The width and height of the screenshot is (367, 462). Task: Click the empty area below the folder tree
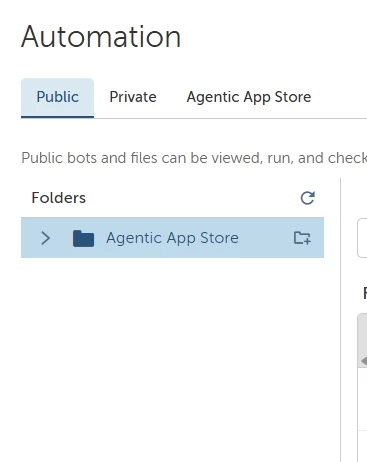point(172,359)
